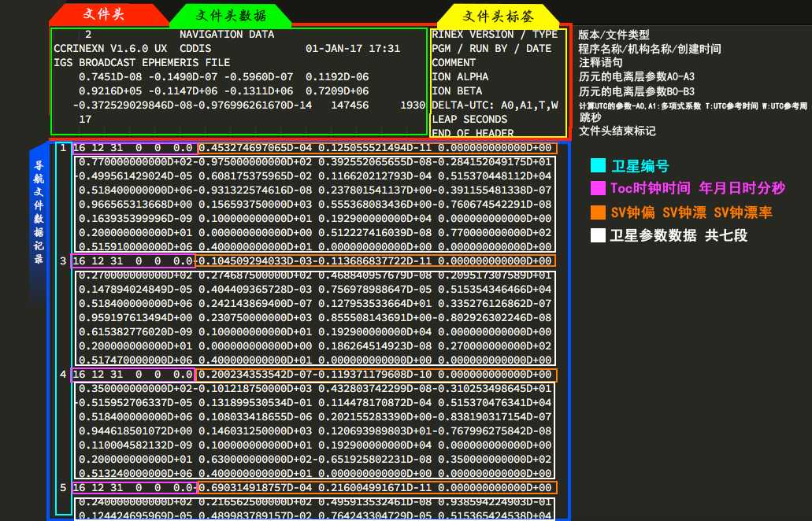The height and width of the screenshot is (521, 812).
Task: Click satellite number 3 in cyan column
Action: (x=63, y=260)
